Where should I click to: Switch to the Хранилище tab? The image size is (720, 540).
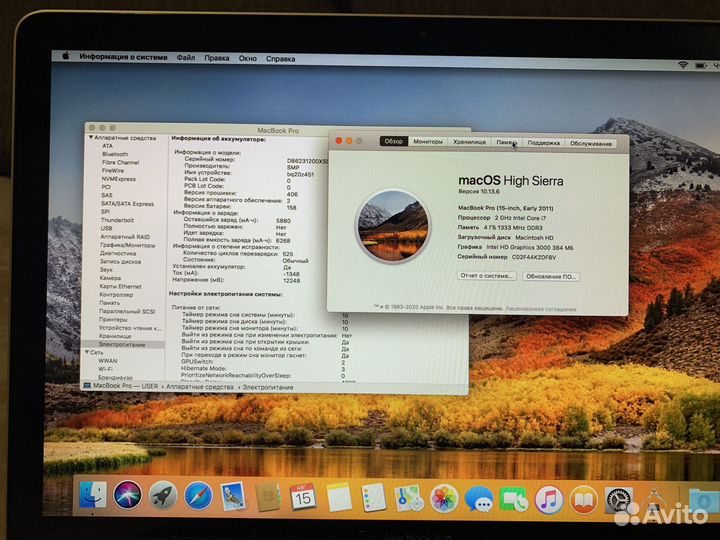[x=469, y=142]
